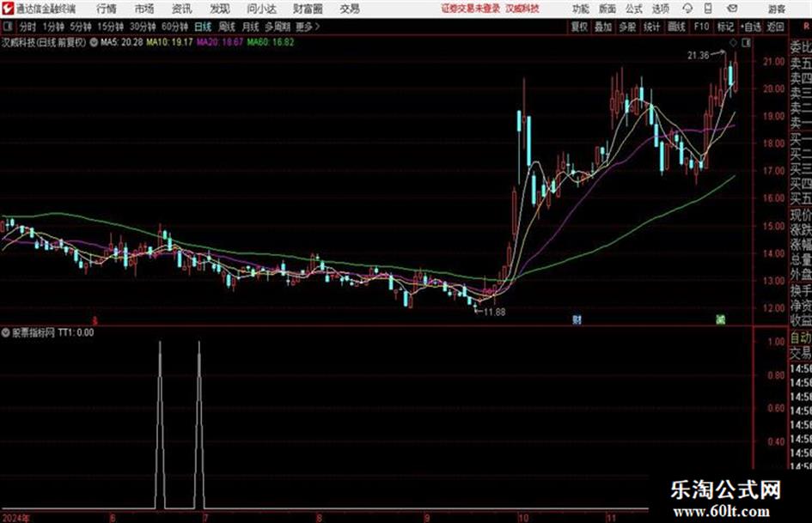
Task: Toggle the right panel icon above chart
Action: pos(746,43)
